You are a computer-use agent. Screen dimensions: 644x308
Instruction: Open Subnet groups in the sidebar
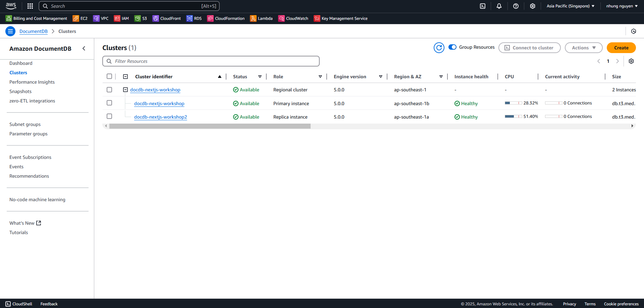[x=25, y=124]
